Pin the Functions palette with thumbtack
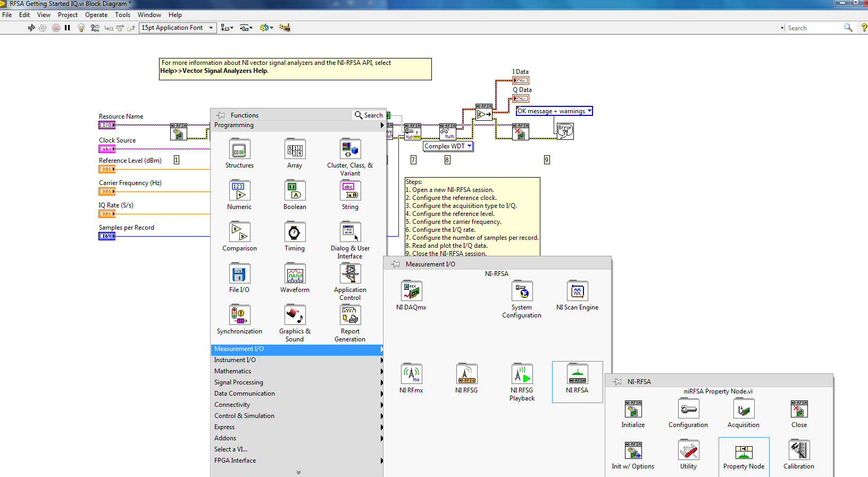Viewport: 868px width, 477px height. coord(220,115)
